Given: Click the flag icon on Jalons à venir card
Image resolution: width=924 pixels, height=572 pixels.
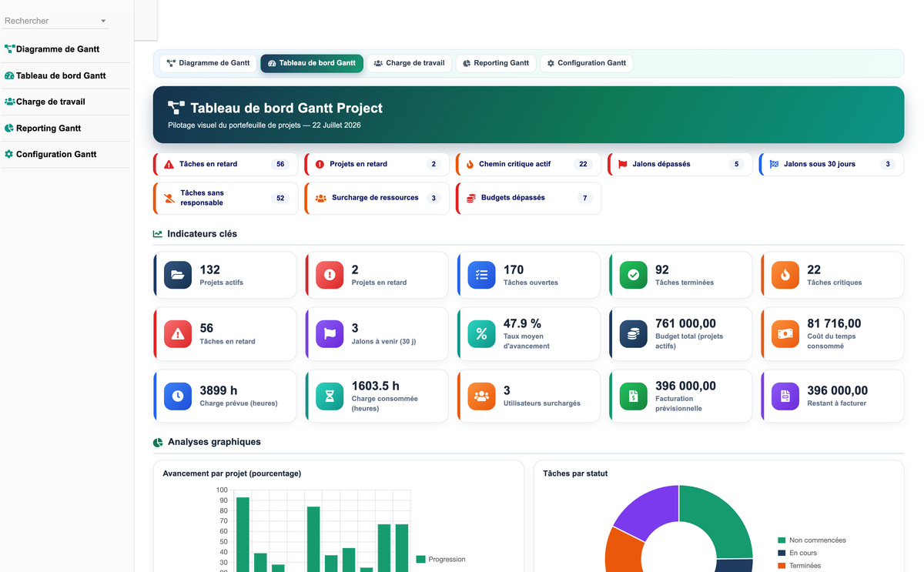Looking at the screenshot, I should tap(330, 334).
